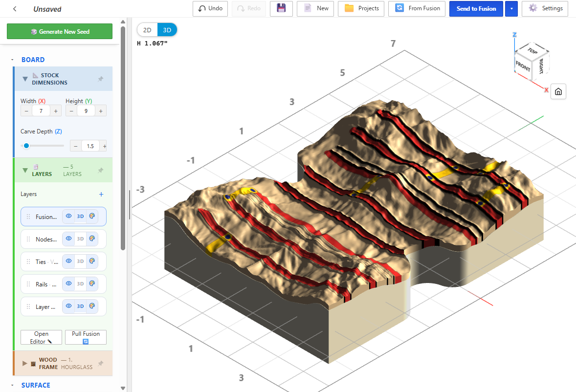Click the TOP face of view cube
This screenshot has width=576, height=392.
coord(532,51)
